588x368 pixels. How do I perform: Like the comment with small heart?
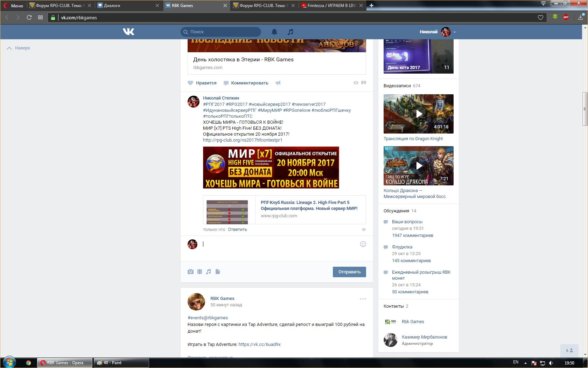364,230
